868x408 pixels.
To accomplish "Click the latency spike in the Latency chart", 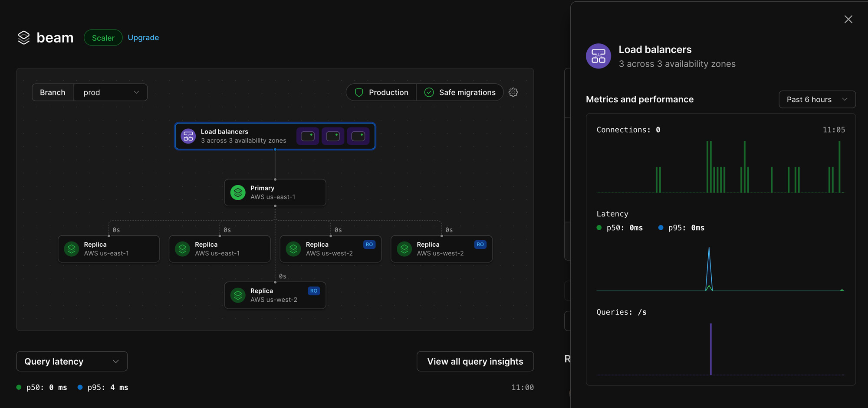I will click(x=709, y=269).
